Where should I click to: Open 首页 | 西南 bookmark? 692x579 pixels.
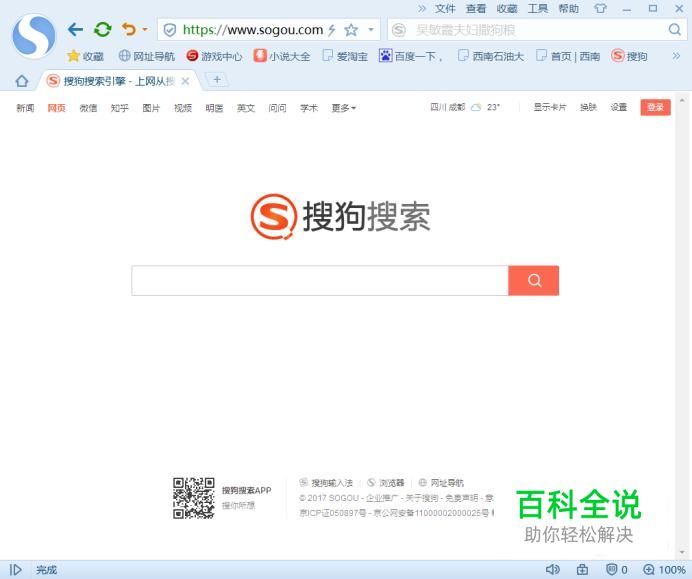pyautogui.click(x=568, y=56)
